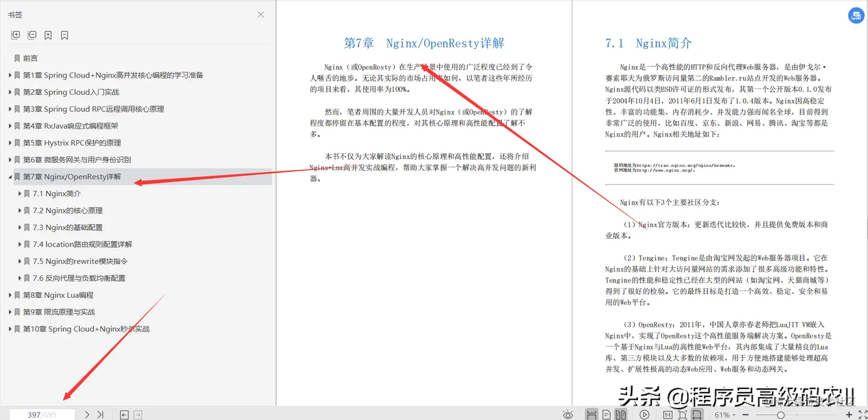Image resolution: width=868 pixels, height=420 pixels.
Task: Collapse the 第7章 Nginx/OpenResty详解 chapter
Action: (x=10, y=177)
